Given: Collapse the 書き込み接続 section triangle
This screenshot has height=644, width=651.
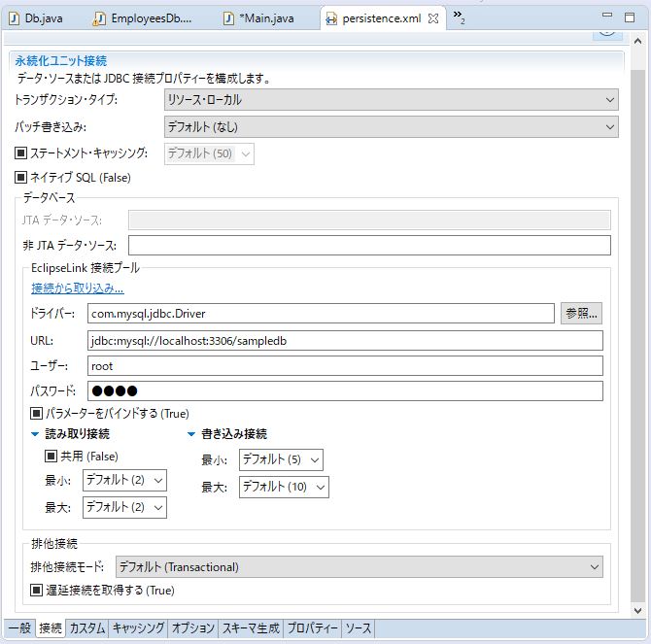Looking at the screenshot, I should [191, 434].
